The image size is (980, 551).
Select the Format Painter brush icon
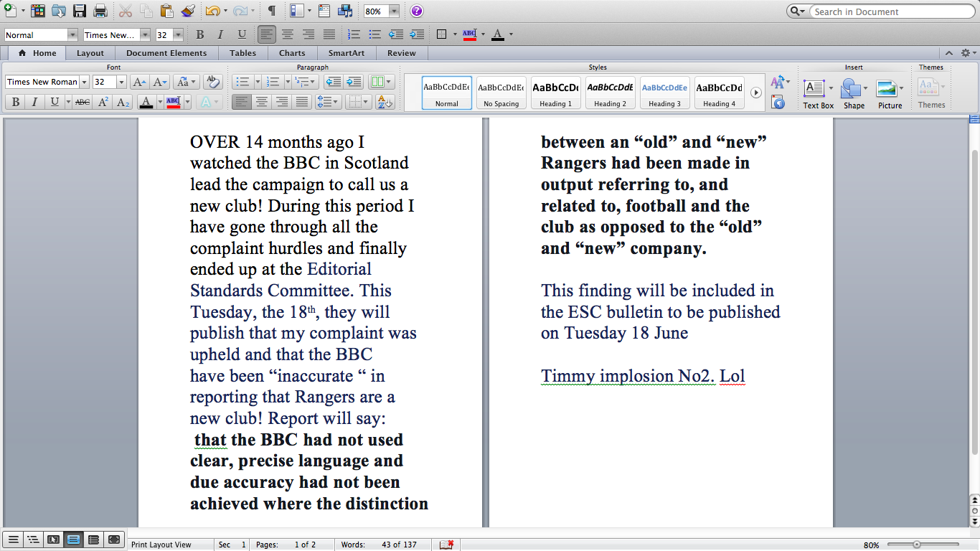pos(187,11)
